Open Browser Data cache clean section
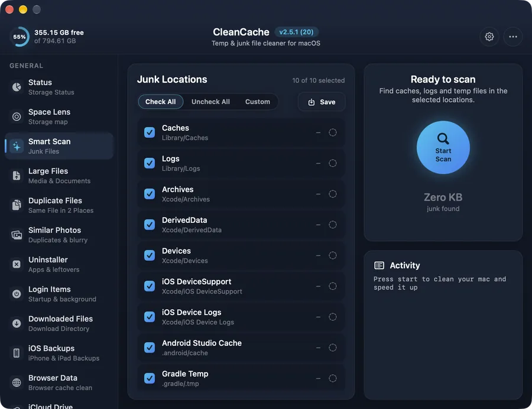This screenshot has width=532, height=409. [x=59, y=382]
